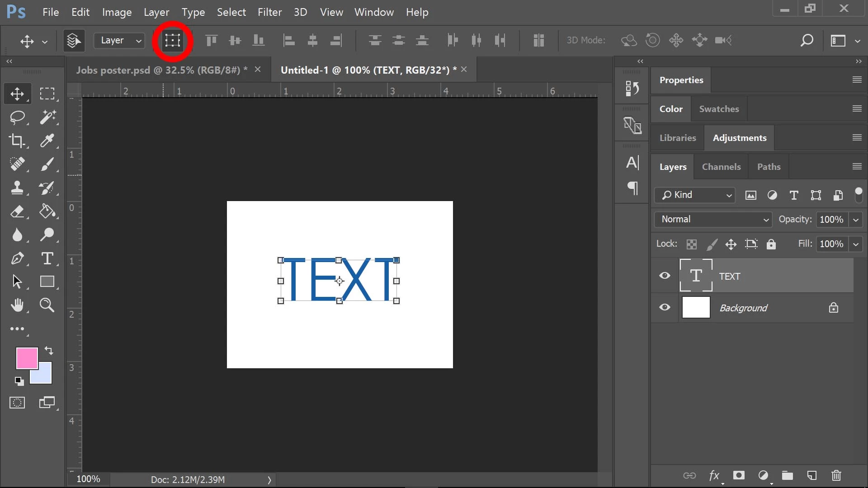This screenshot has height=488, width=868.
Task: Switch to the Channels tab
Action: pyautogui.click(x=721, y=167)
